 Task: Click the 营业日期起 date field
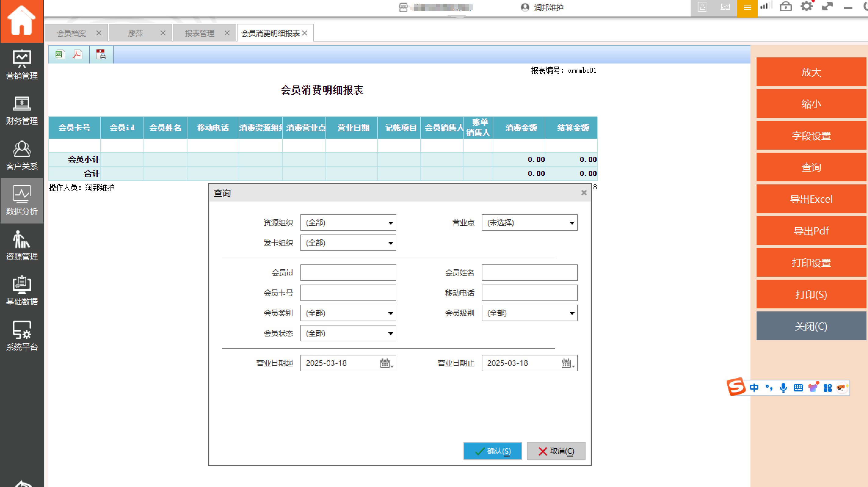(348, 363)
